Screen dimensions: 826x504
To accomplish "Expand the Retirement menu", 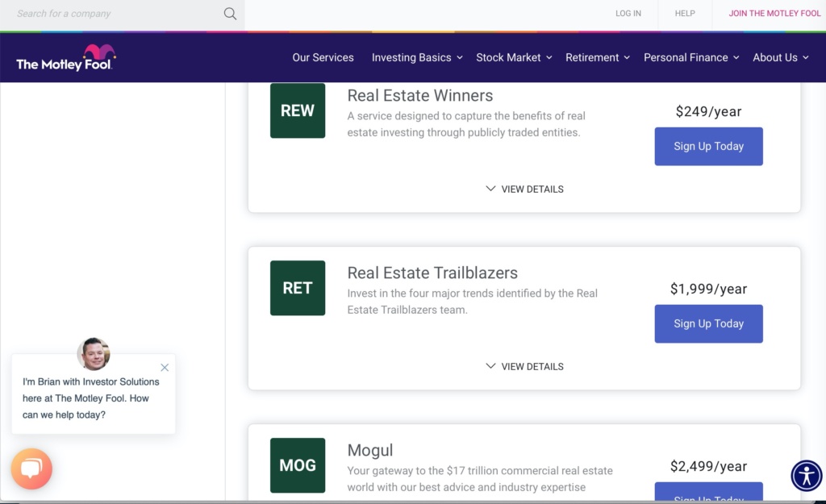I will point(598,57).
